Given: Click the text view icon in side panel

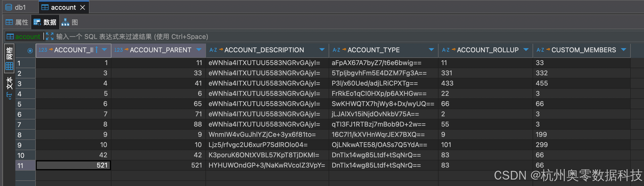Looking at the screenshot, I should [x=9, y=96].
